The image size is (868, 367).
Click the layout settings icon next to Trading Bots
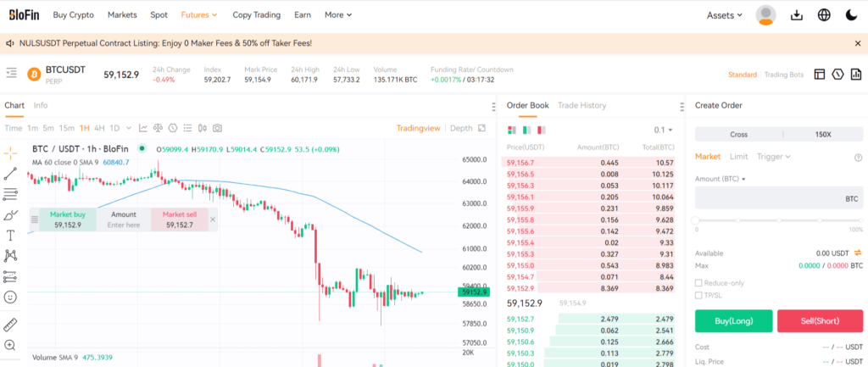click(820, 75)
